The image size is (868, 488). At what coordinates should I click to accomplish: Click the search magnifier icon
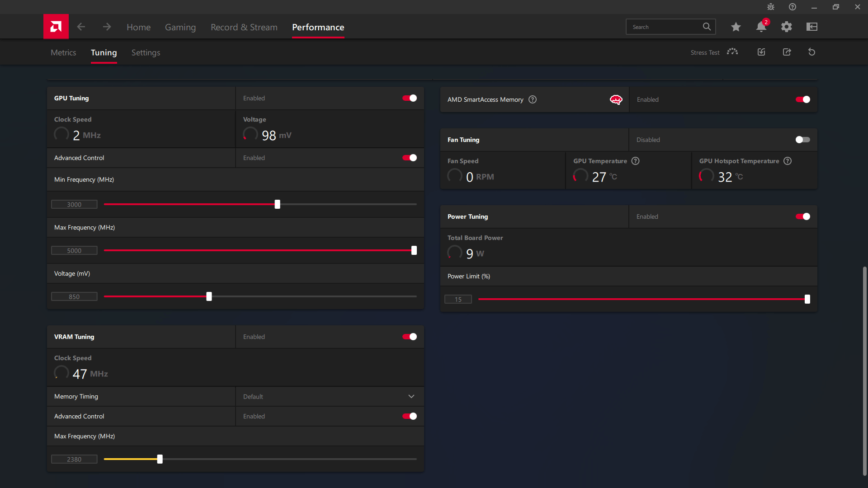tap(707, 27)
